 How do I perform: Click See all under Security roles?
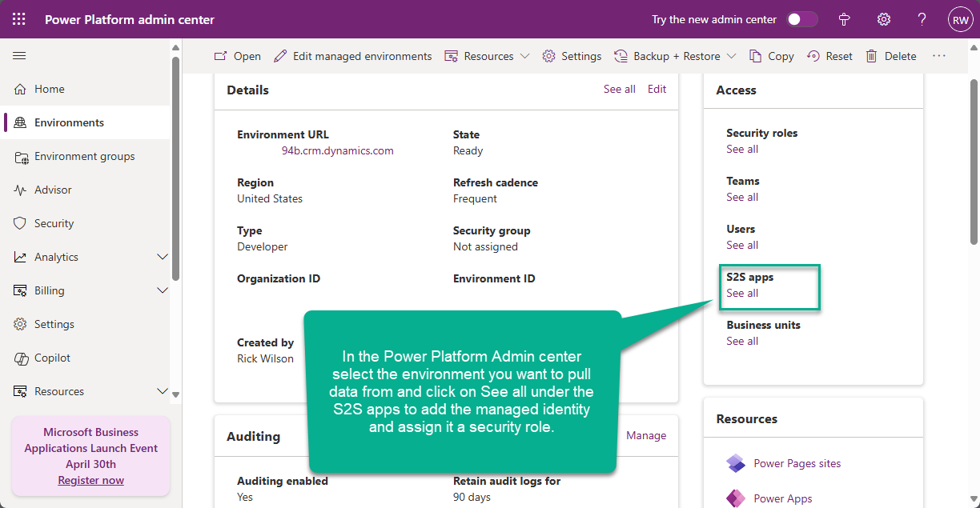coord(742,149)
